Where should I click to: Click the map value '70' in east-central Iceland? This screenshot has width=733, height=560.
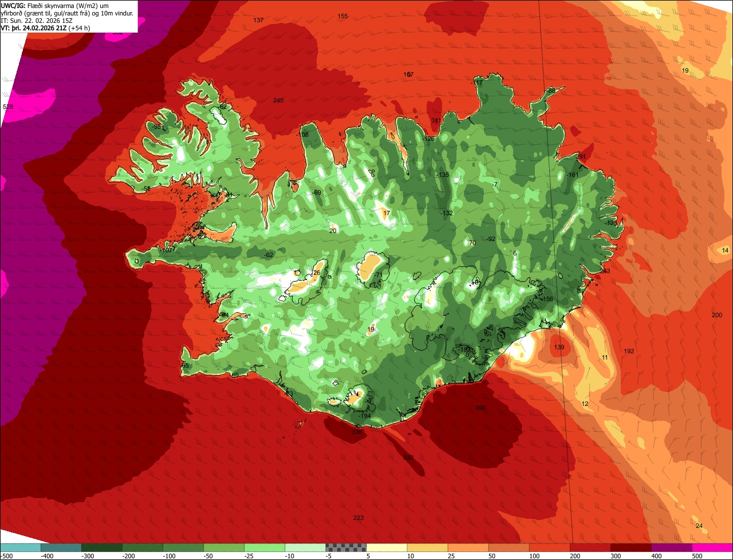tap(472, 243)
